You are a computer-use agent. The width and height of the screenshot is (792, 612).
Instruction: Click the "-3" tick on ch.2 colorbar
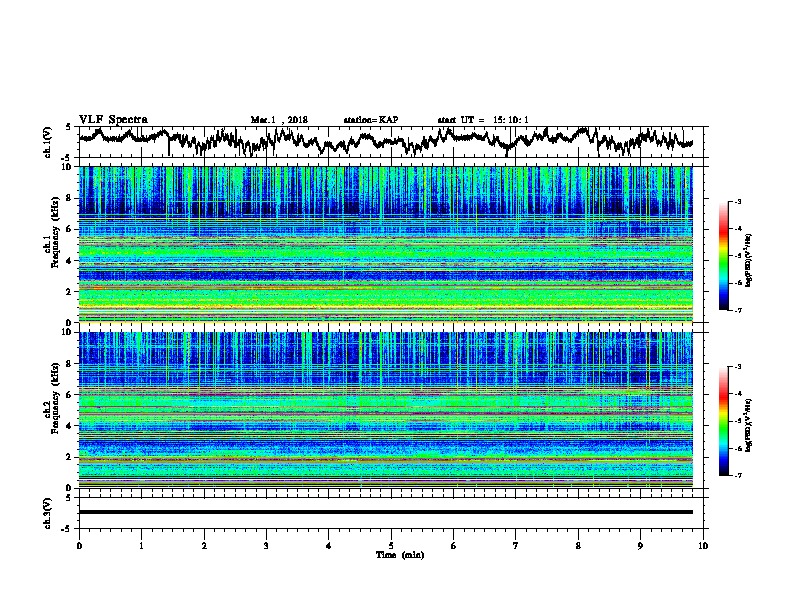tap(737, 367)
